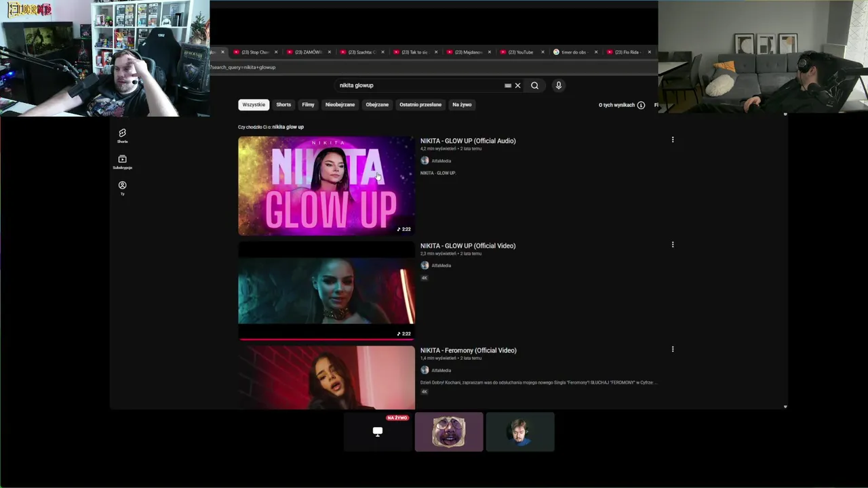Screen dimensions: 868x488
Task: Close the '(23) Flo Rida' browser tab
Action: point(650,52)
